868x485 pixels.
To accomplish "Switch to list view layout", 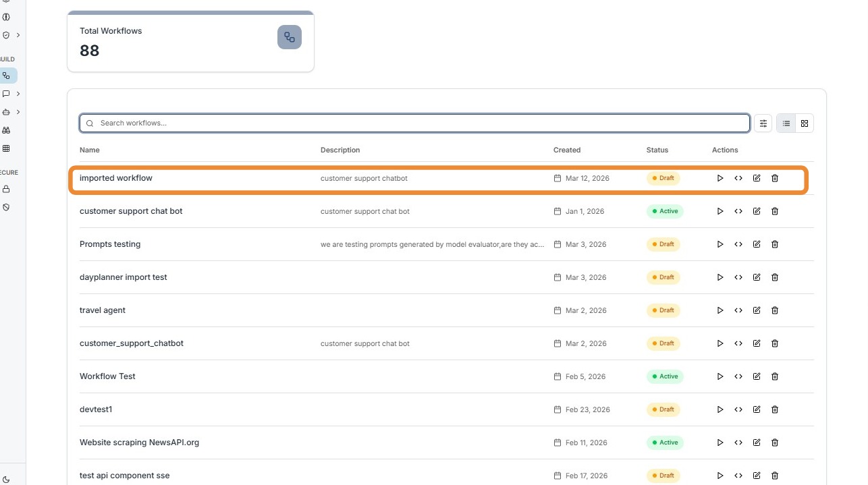I will [786, 123].
